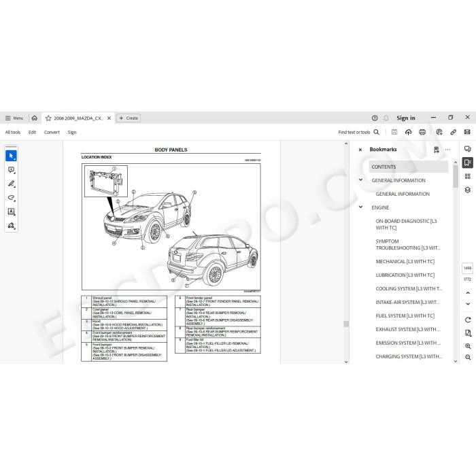Screen dimensions: 476x476
Task: Click the Print icon
Action: coord(422,132)
